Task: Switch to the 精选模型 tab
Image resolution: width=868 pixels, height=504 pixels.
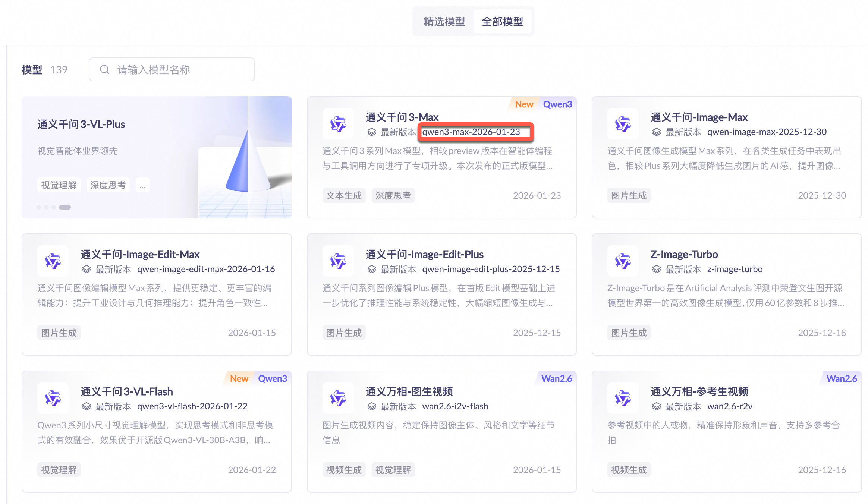Action: click(x=444, y=22)
